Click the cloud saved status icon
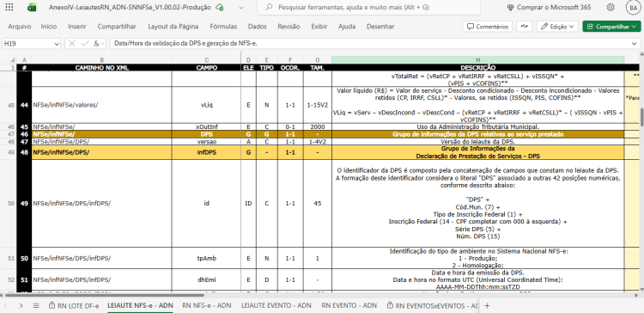The width and height of the screenshot is (644, 313). coord(220,8)
